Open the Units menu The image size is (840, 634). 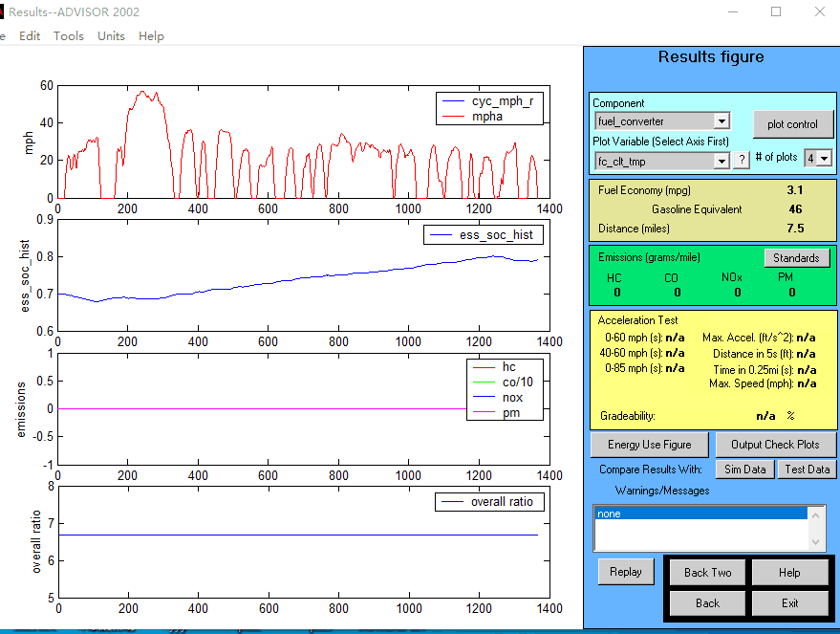[x=111, y=36]
